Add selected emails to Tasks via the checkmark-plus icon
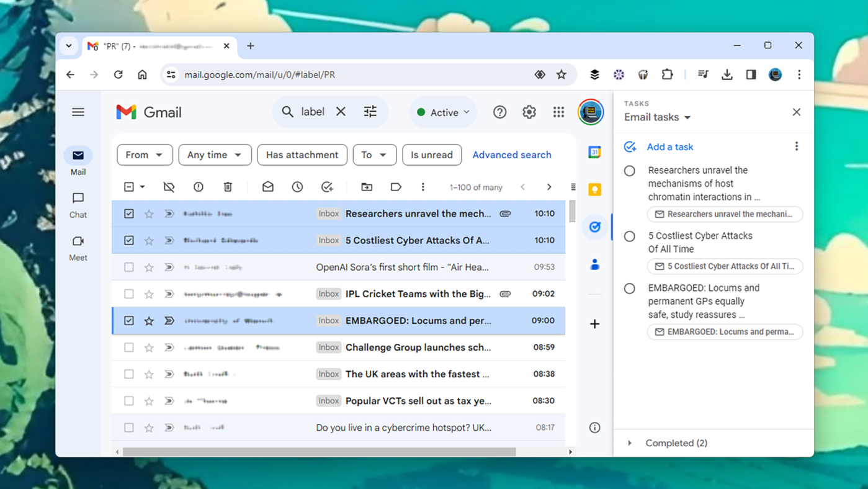This screenshot has height=489, width=868. (327, 186)
